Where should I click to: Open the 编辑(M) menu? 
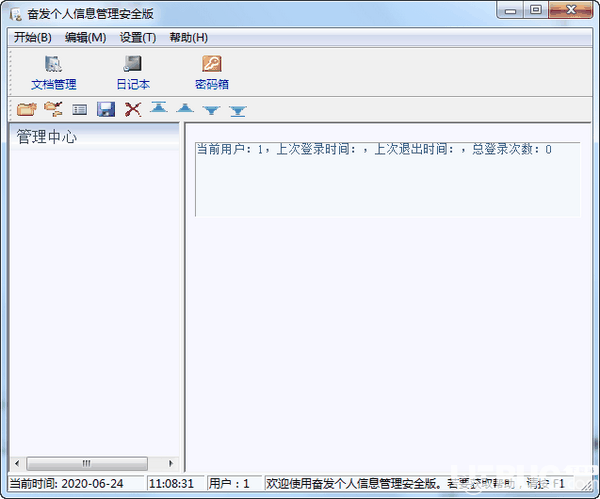click(85, 38)
